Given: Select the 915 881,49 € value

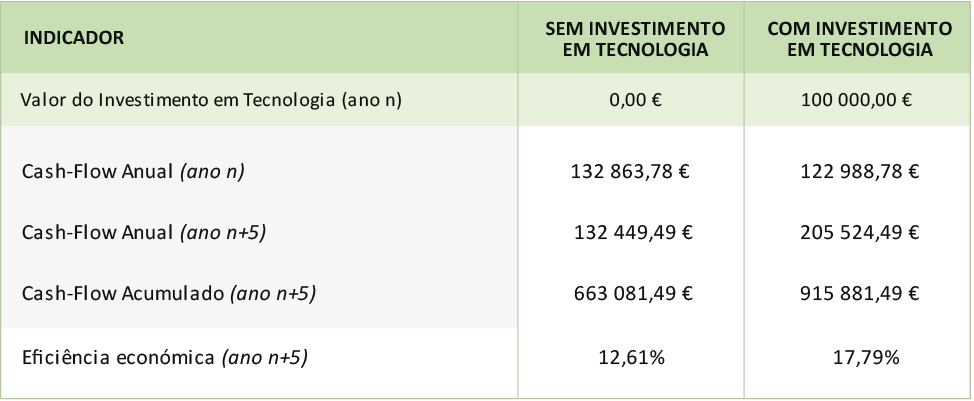Looking at the screenshot, I should [x=860, y=293].
